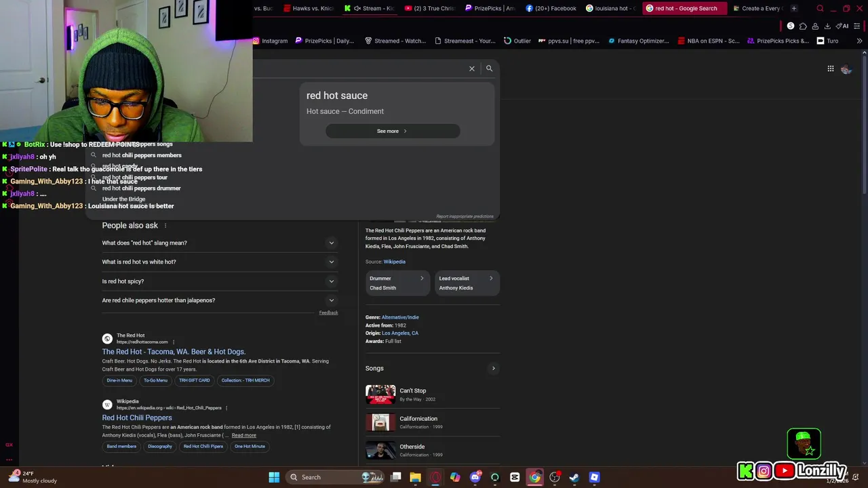868x488 pixels.
Task: Open File Explorer from the taskbar
Action: pyautogui.click(x=416, y=477)
